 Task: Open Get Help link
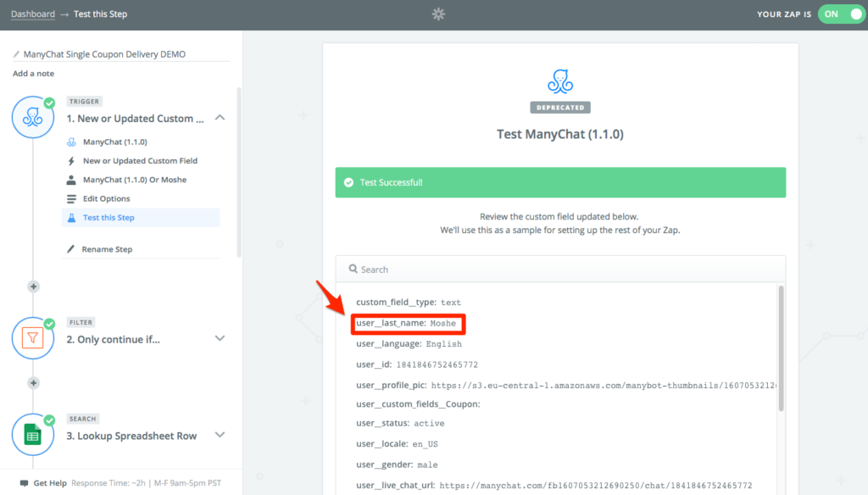[x=50, y=483]
